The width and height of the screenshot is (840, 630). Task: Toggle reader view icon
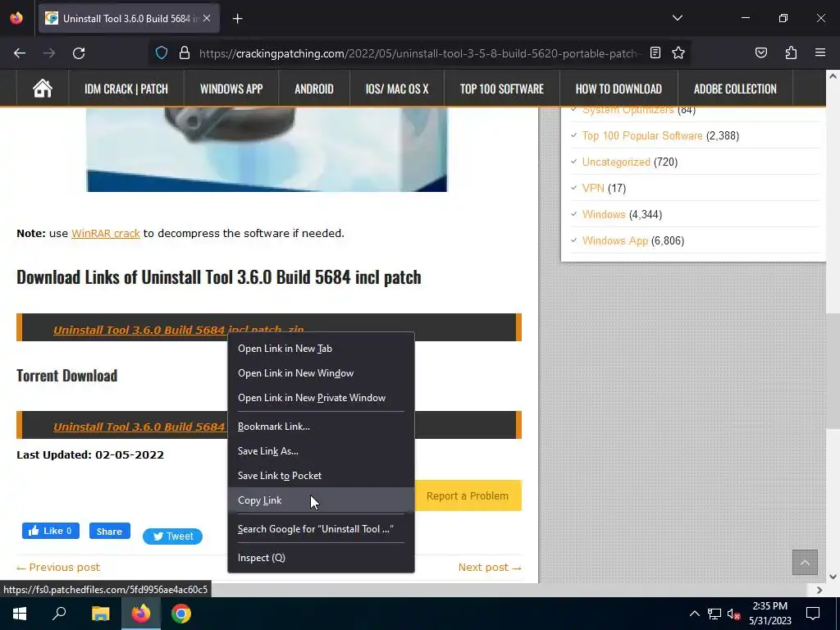tap(655, 52)
